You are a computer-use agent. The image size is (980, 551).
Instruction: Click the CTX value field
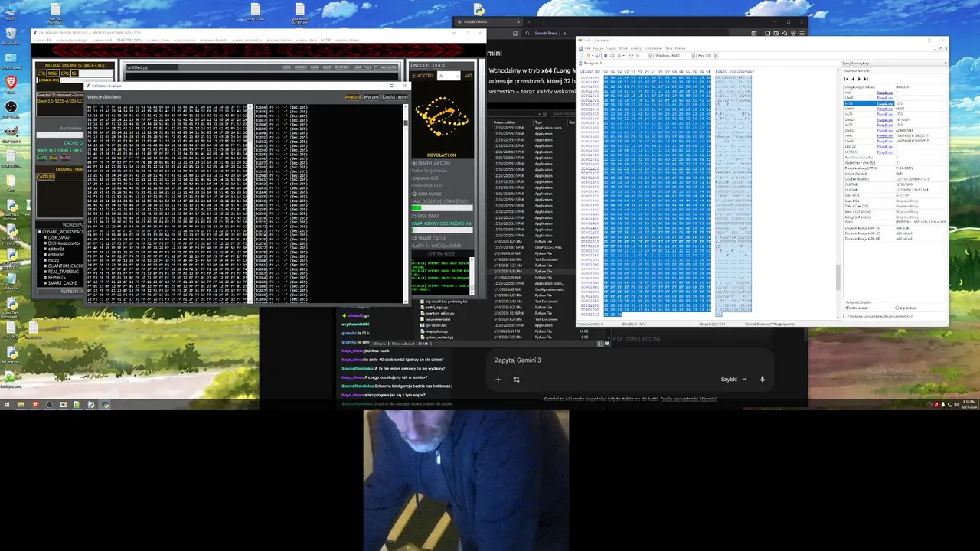(53, 73)
